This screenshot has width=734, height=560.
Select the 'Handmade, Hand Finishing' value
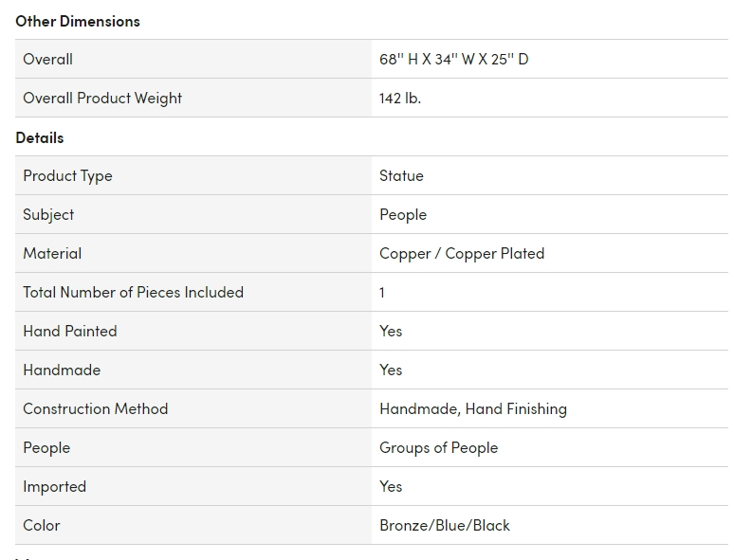click(x=472, y=408)
